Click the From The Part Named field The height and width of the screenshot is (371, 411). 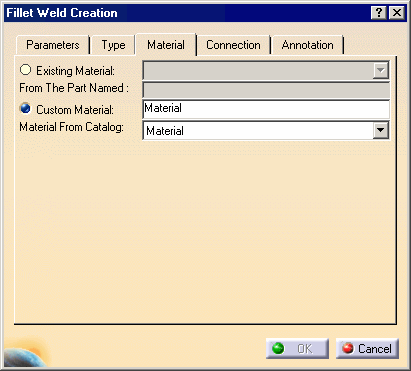(x=266, y=89)
